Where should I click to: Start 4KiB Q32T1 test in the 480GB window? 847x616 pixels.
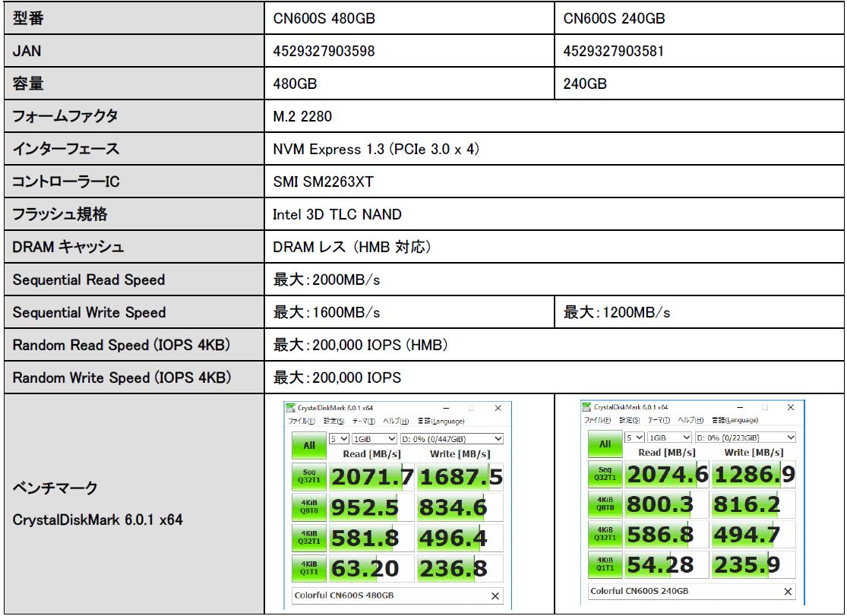tap(308, 538)
